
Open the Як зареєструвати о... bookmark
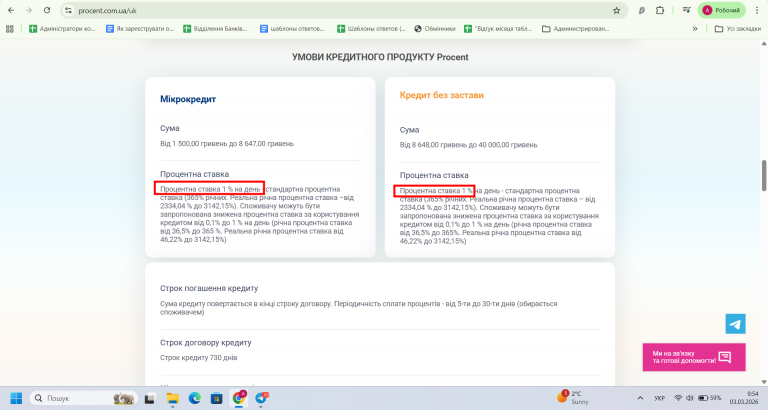pos(140,29)
